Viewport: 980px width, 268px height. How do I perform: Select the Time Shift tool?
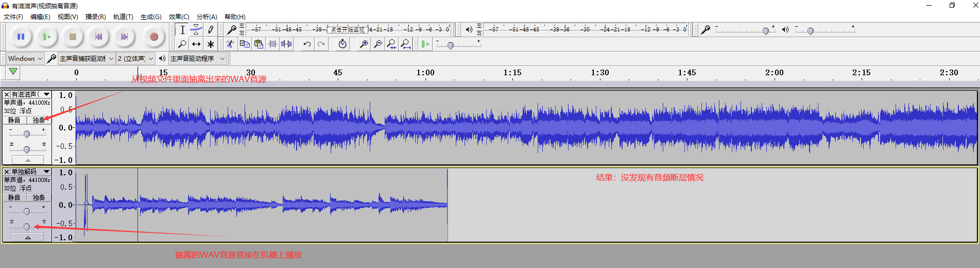pyautogui.click(x=196, y=44)
